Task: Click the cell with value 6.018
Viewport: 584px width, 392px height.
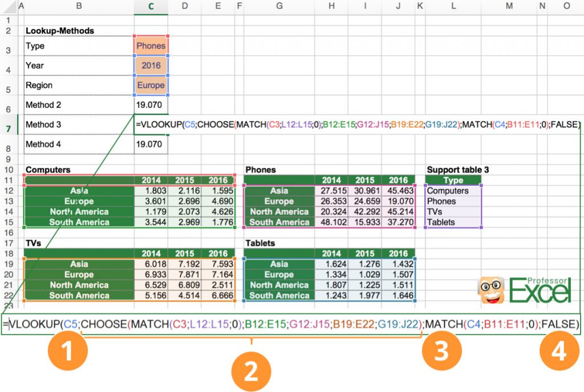Action: (x=151, y=264)
